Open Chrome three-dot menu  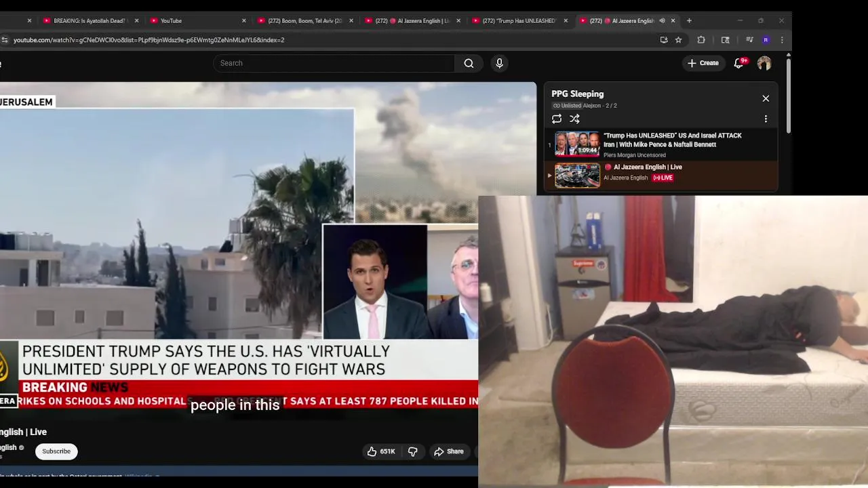(x=782, y=40)
